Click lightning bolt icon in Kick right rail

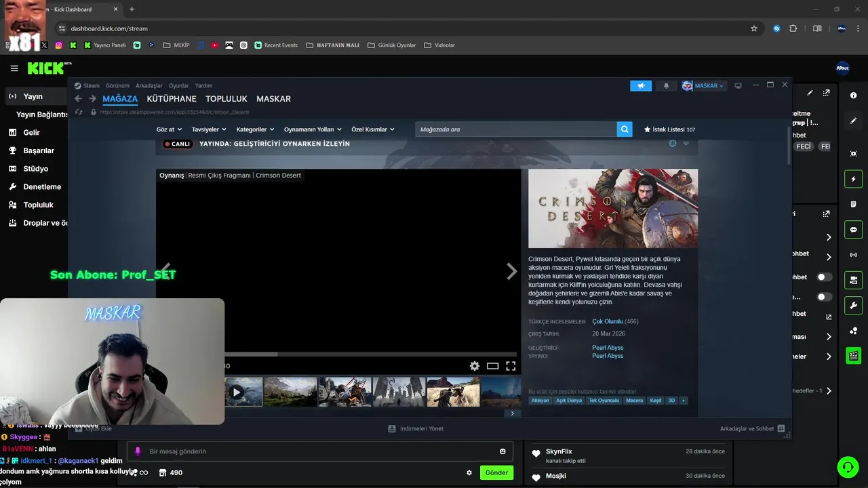point(854,179)
